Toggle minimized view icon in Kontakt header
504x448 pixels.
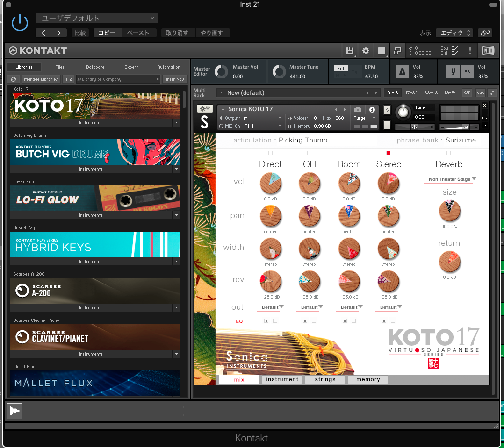point(397,51)
